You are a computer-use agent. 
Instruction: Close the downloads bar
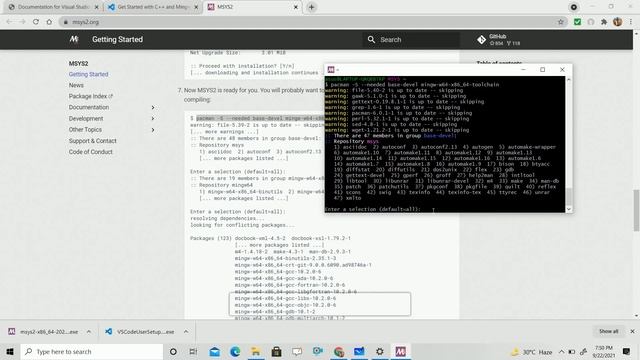[632, 331]
